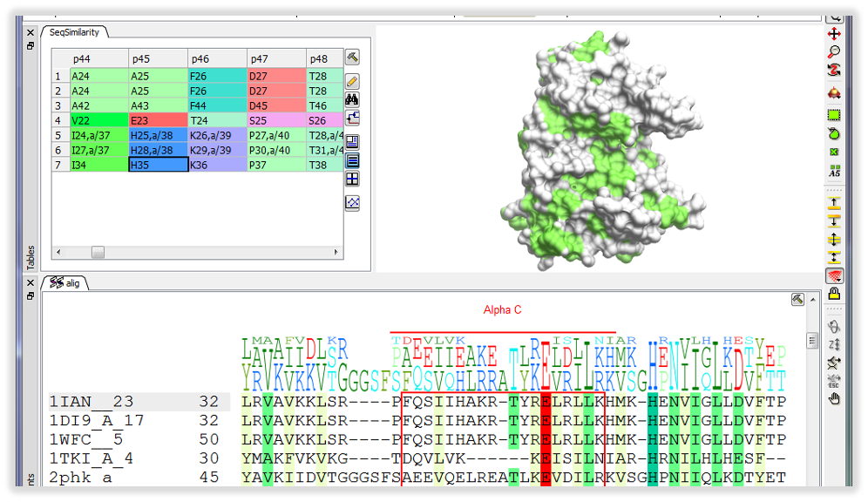This screenshot has height=502, width=868.
Task: Select the row 7 header in the table
Action: tap(60, 165)
